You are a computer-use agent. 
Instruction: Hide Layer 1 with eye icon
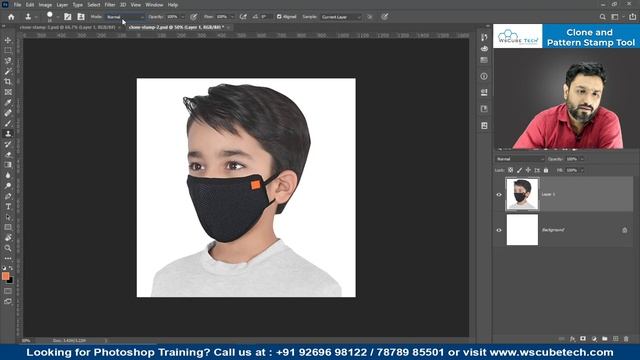tap(499, 195)
